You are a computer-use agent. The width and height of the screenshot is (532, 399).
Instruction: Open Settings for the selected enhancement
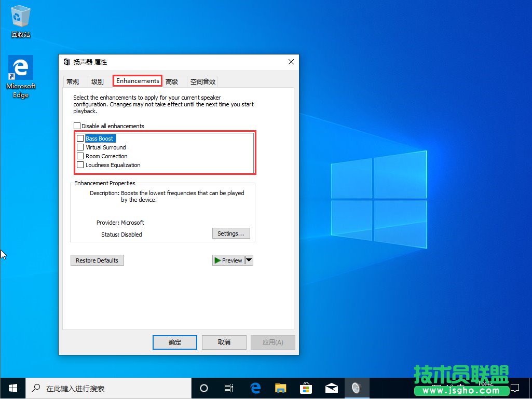point(231,233)
